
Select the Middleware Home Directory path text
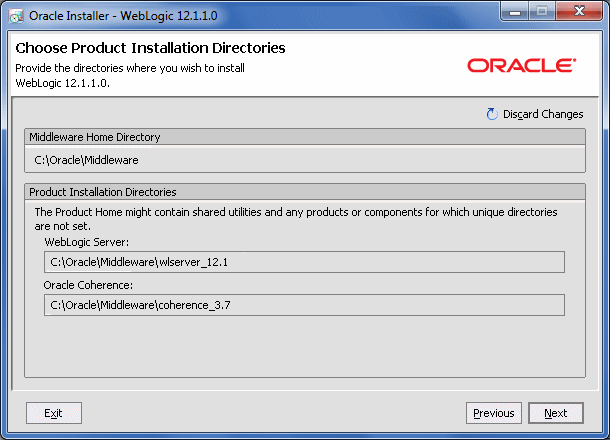pos(86,160)
